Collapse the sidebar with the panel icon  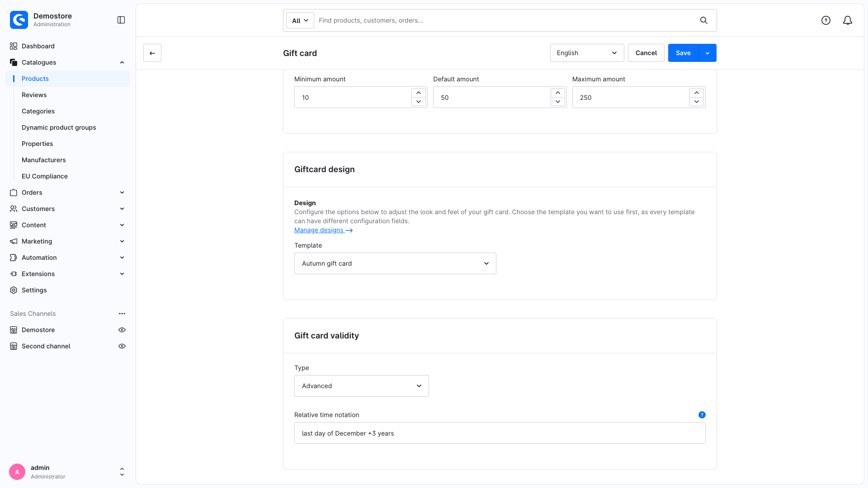[x=121, y=20]
